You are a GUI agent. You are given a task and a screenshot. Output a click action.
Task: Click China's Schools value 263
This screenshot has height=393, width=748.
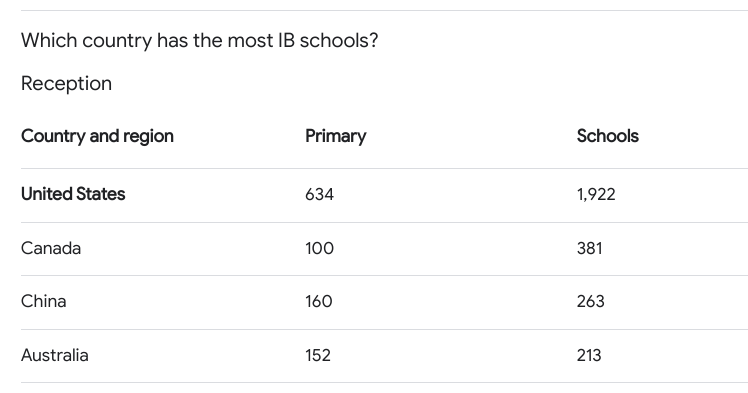click(x=591, y=301)
